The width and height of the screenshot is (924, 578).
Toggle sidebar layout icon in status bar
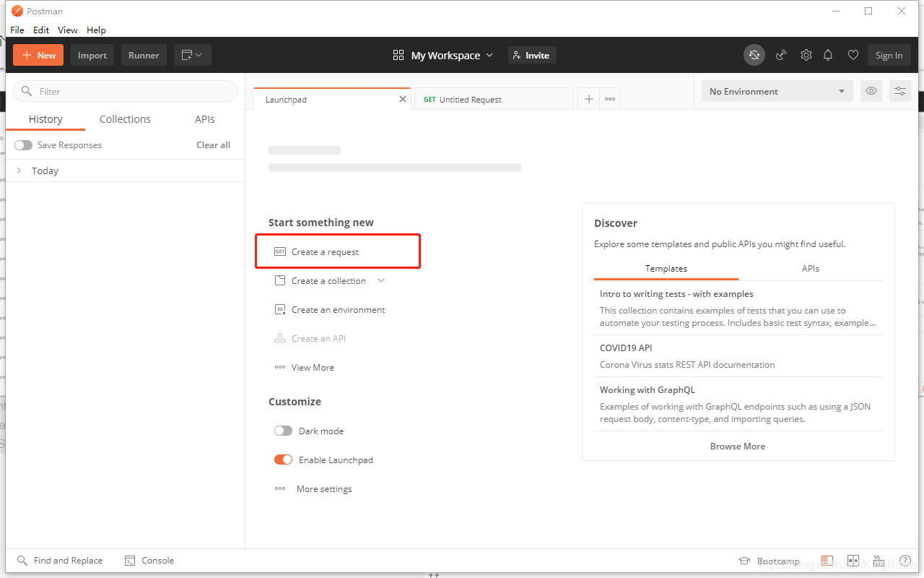pyautogui.click(x=827, y=561)
